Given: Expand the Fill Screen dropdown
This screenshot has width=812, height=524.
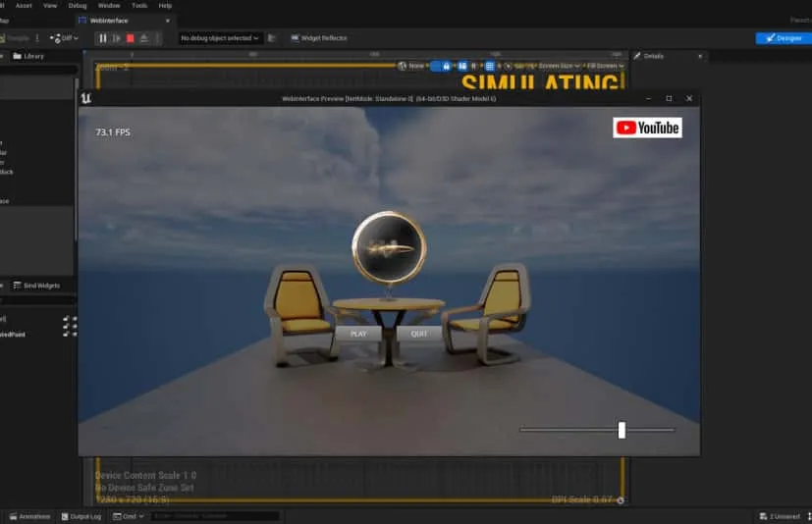Looking at the screenshot, I should (x=605, y=66).
